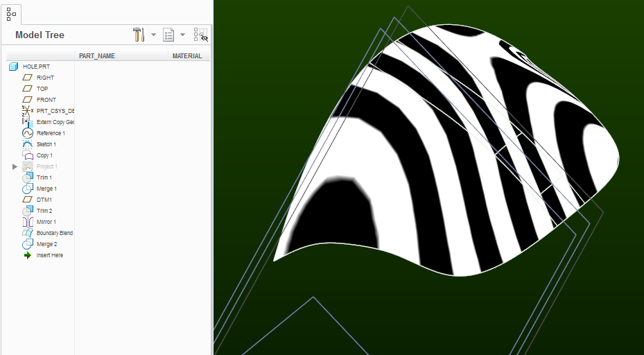Select the Model Tree tab icon

click(x=12, y=15)
